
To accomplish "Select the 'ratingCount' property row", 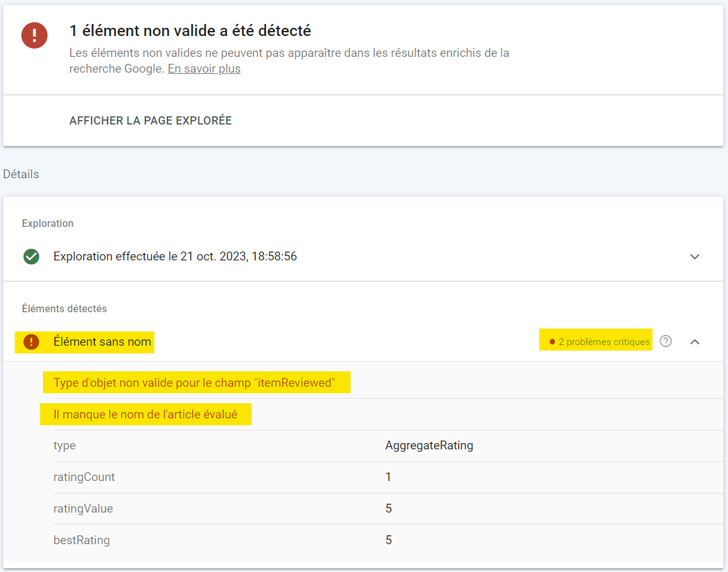I will [84, 477].
